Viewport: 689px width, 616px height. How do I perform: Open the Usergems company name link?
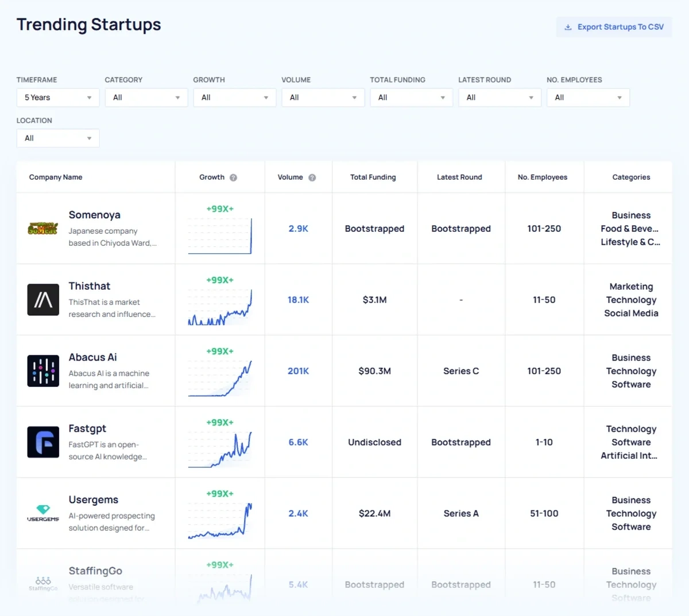(94, 500)
